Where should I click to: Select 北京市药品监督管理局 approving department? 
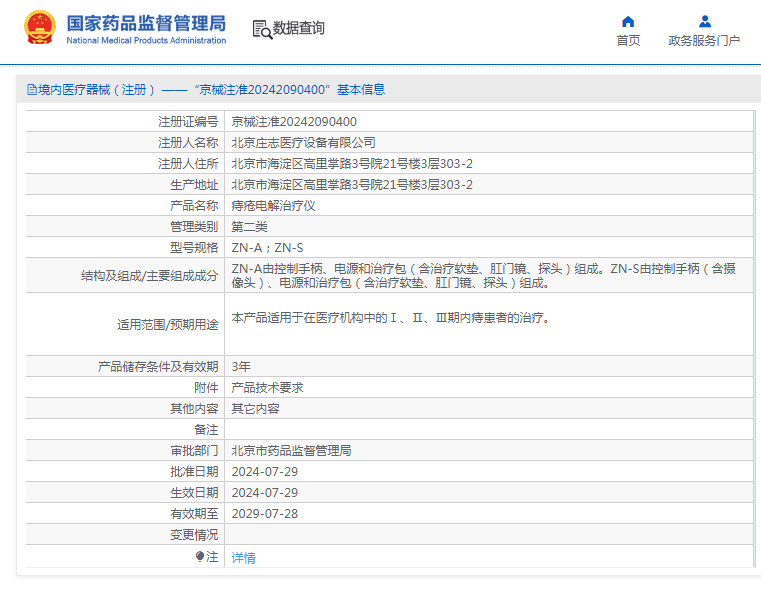(x=291, y=450)
